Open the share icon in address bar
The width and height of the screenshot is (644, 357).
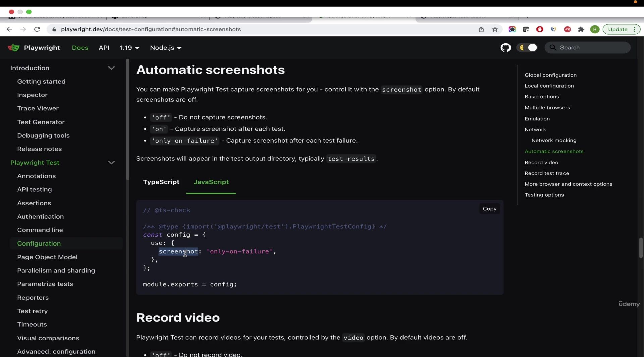(x=481, y=29)
